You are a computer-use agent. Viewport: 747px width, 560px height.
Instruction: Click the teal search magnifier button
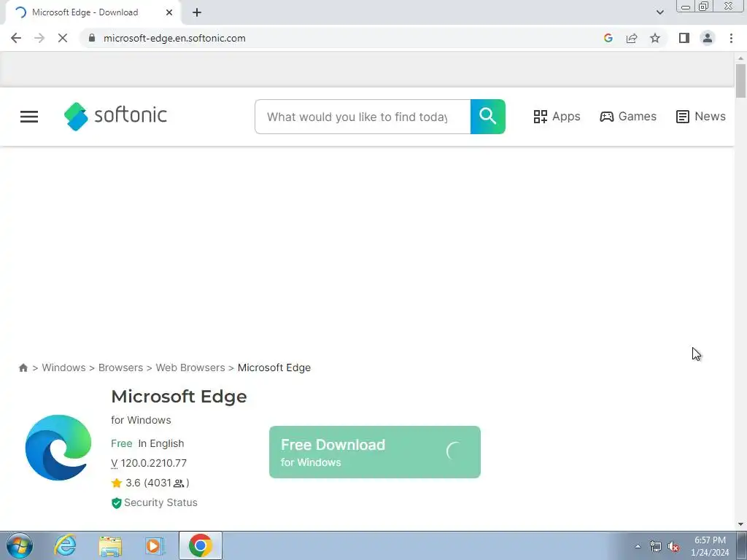coord(488,117)
